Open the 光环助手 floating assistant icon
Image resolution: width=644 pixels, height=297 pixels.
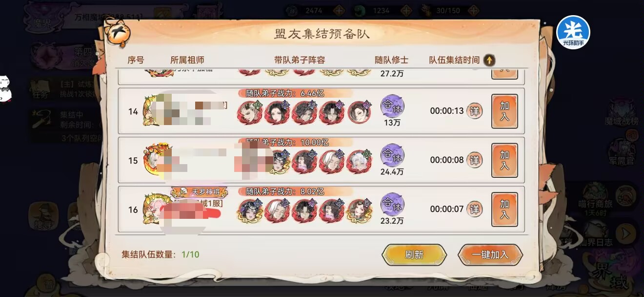tap(573, 32)
